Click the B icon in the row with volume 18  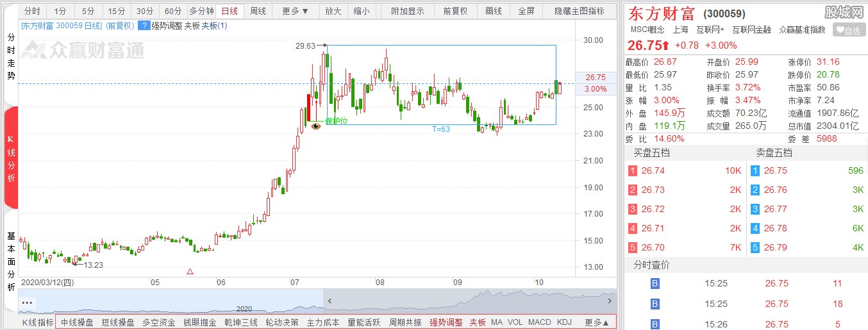pyautogui.click(x=655, y=304)
